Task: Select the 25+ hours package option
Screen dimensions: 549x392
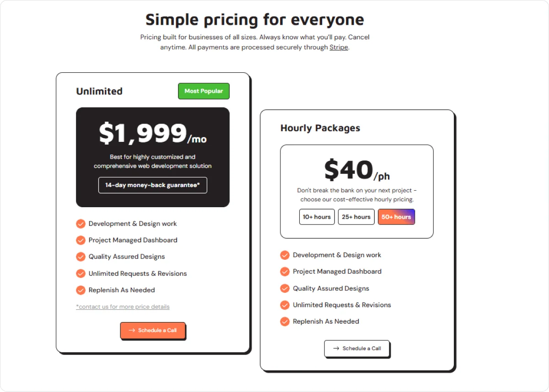Action: tap(356, 217)
